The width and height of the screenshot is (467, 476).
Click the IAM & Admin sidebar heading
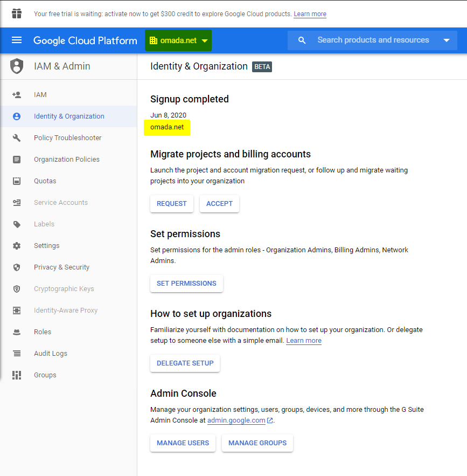(x=62, y=66)
